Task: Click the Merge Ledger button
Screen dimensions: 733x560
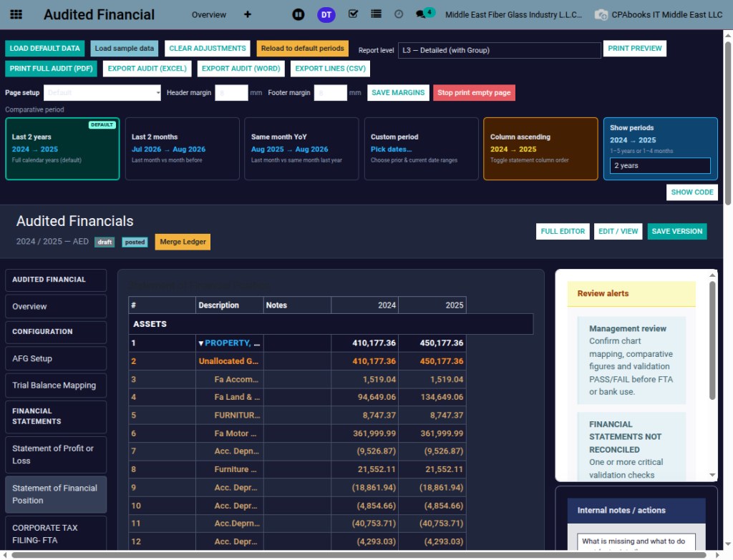Action: tap(183, 242)
